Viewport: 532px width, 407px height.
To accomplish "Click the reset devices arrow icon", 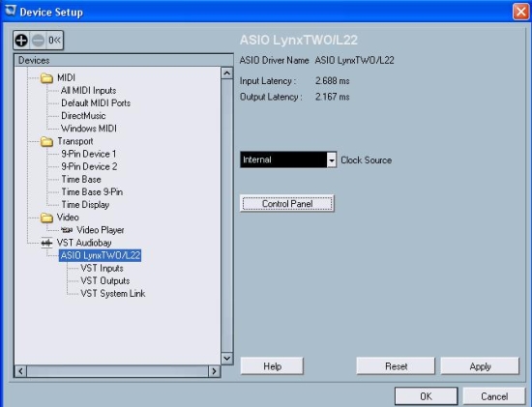I will tap(54, 41).
